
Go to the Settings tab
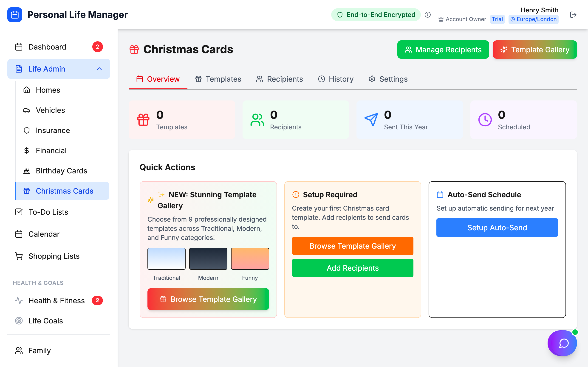388,79
